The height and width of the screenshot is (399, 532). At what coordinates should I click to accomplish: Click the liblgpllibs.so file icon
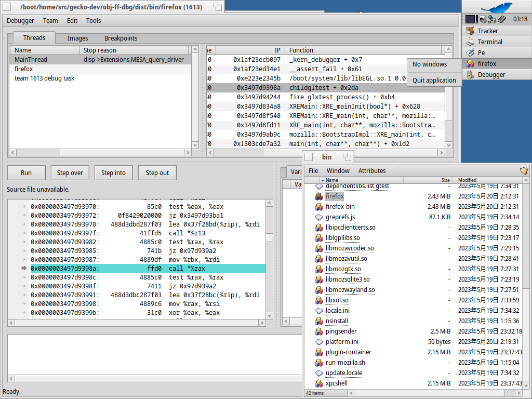[318, 238]
